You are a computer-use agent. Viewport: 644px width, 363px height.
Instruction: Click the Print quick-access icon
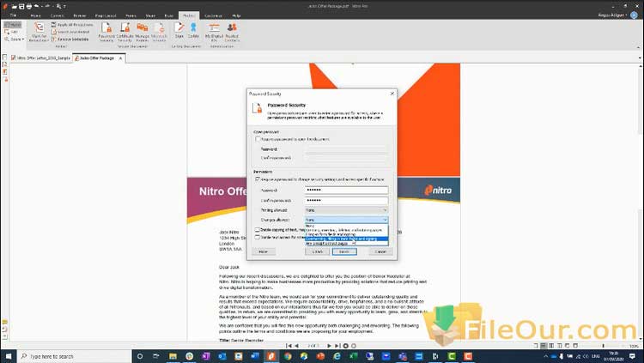28,7
